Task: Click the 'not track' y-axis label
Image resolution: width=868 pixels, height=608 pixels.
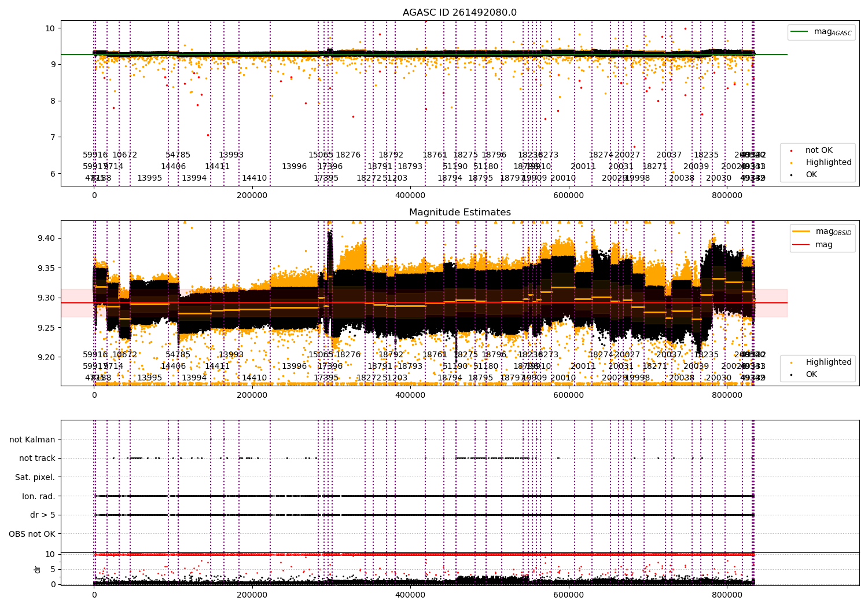Action: click(37, 458)
